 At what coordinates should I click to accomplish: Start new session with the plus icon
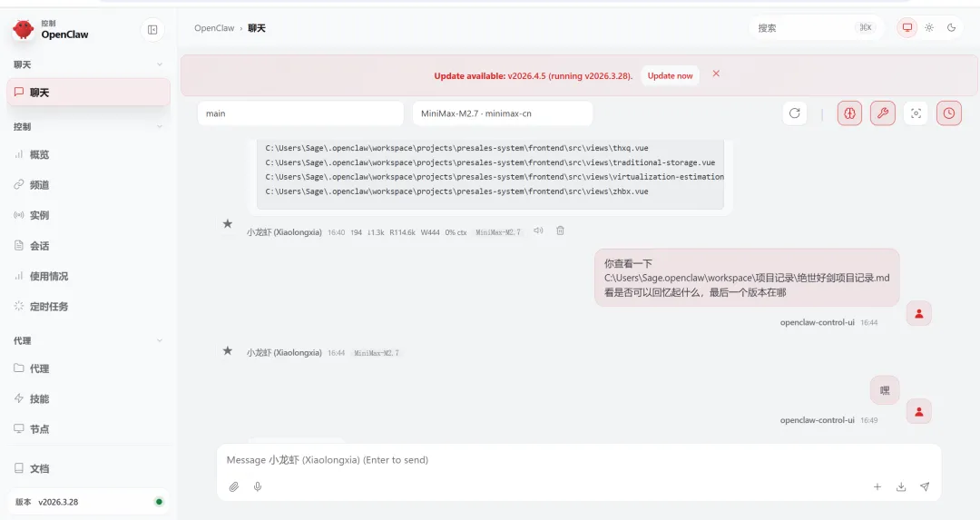tap(877, 486)
